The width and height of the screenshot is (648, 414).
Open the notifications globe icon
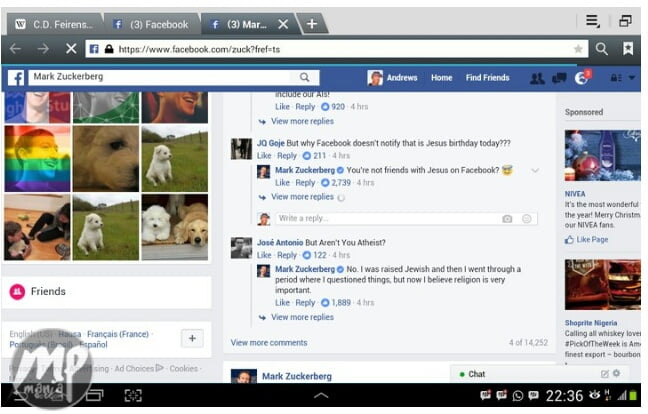[x=582, y=78]
